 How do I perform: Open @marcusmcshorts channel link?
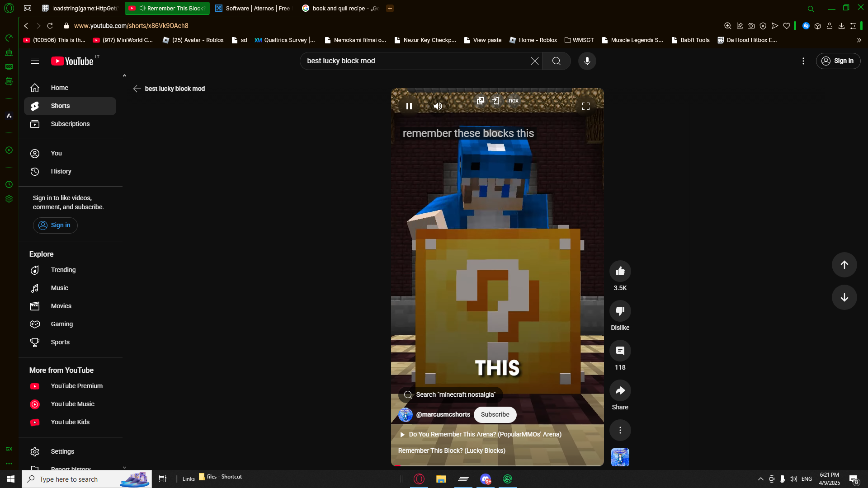(443, 414)
